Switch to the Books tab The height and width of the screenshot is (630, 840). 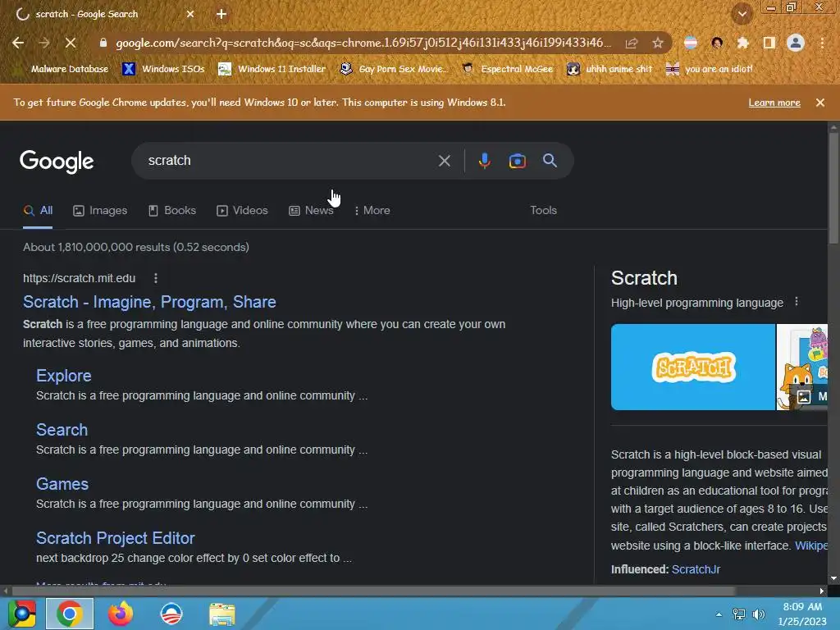[172, 211]
